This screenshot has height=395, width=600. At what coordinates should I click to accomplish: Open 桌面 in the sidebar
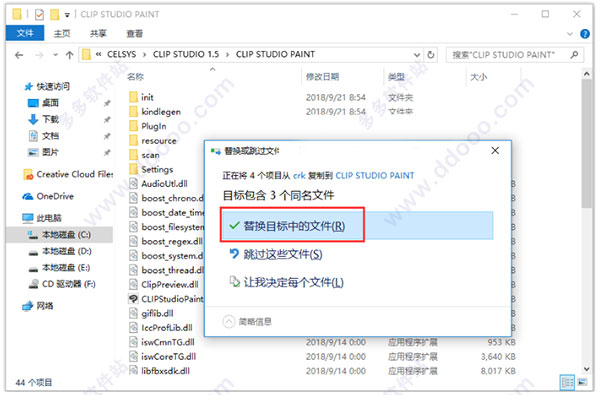pos(43,103)
